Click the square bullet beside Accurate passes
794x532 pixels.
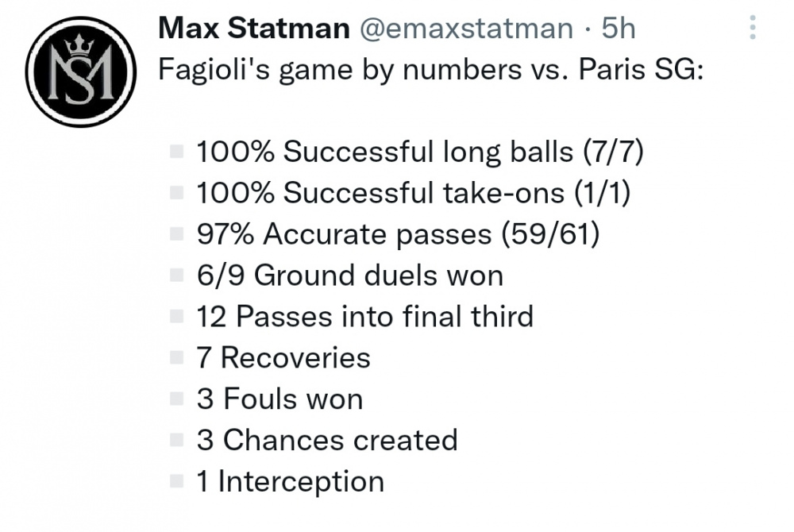point(176,234)
